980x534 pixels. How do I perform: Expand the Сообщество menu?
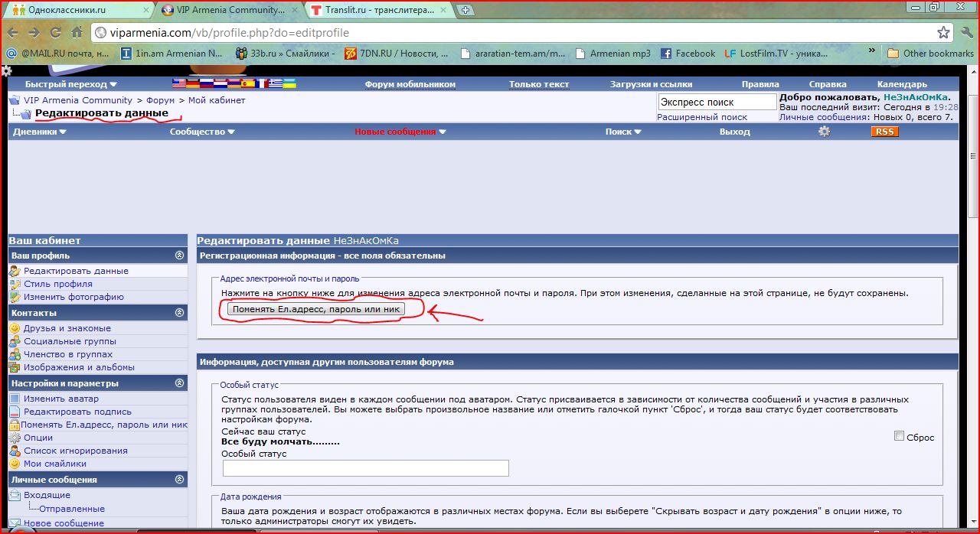tap(202, 132)
